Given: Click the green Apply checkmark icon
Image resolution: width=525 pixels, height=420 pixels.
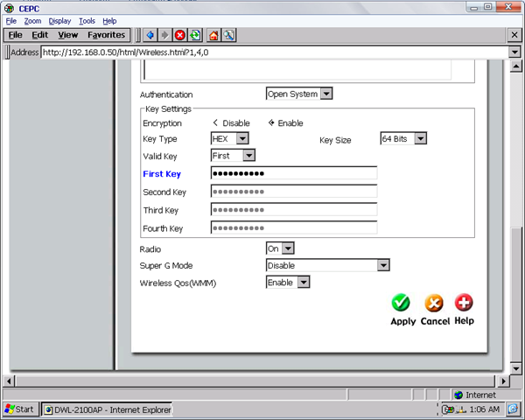Looking at the screenshot, I should point(402,303).
